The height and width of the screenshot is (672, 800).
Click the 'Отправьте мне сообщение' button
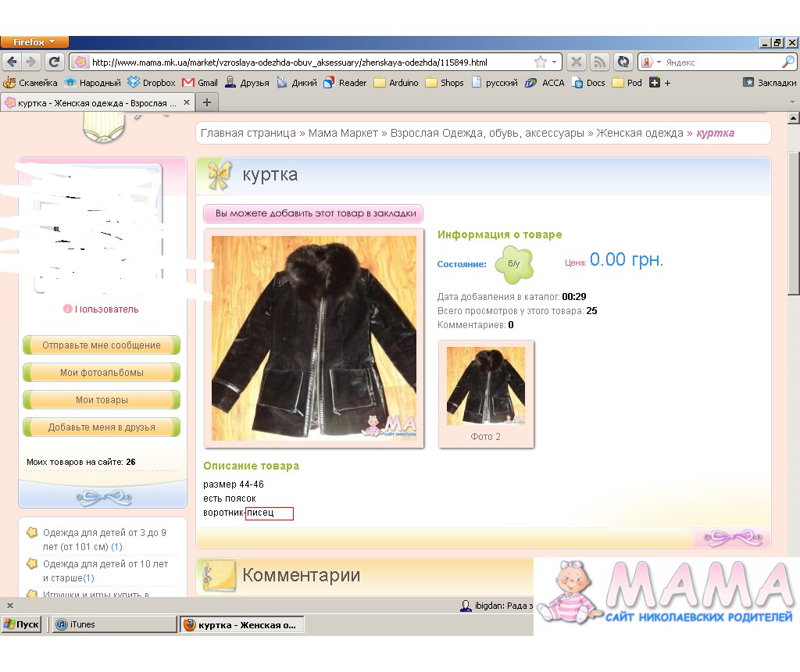tap(102, 345)
